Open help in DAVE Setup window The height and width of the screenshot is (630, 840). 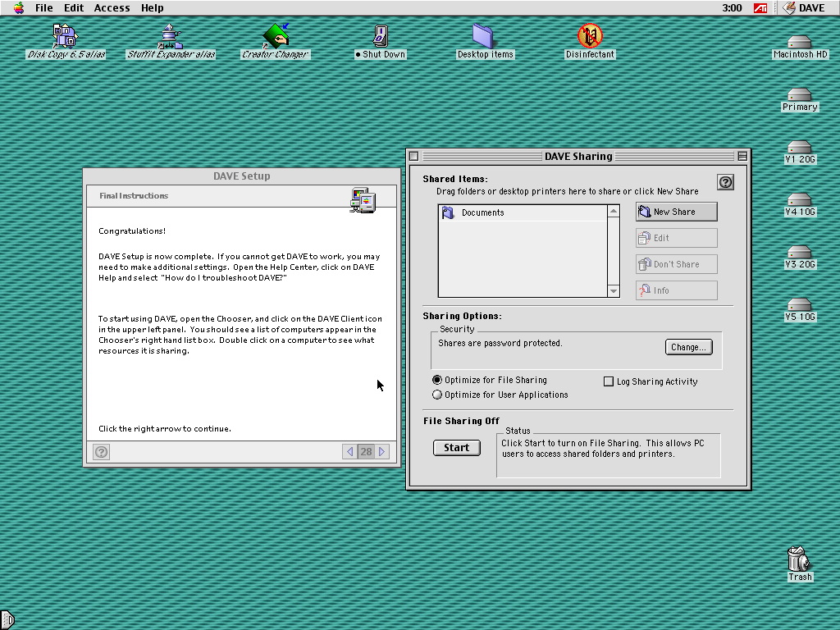pyautogui.click(x=101, y=452)
